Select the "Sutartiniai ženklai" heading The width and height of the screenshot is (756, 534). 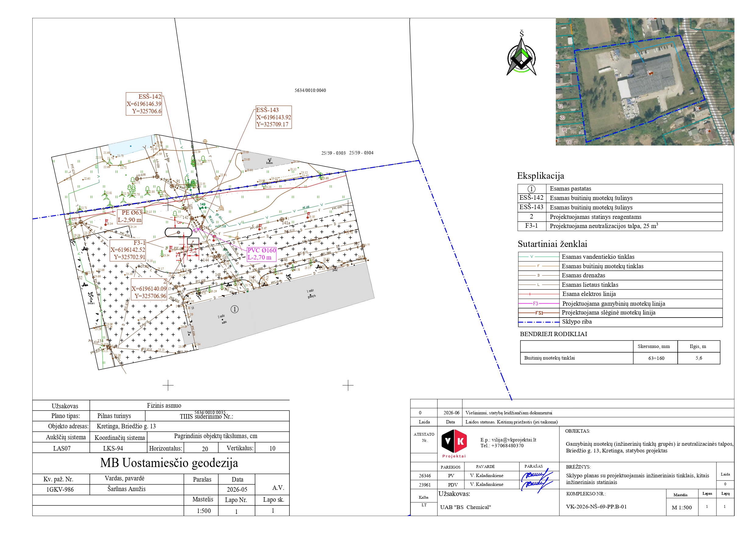[x=552, y=244]
